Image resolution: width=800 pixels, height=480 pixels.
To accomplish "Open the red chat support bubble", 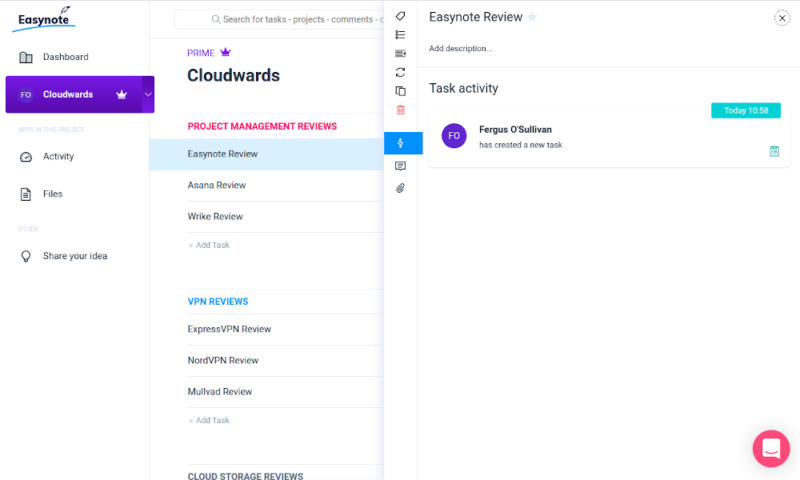I will [771, 449].
